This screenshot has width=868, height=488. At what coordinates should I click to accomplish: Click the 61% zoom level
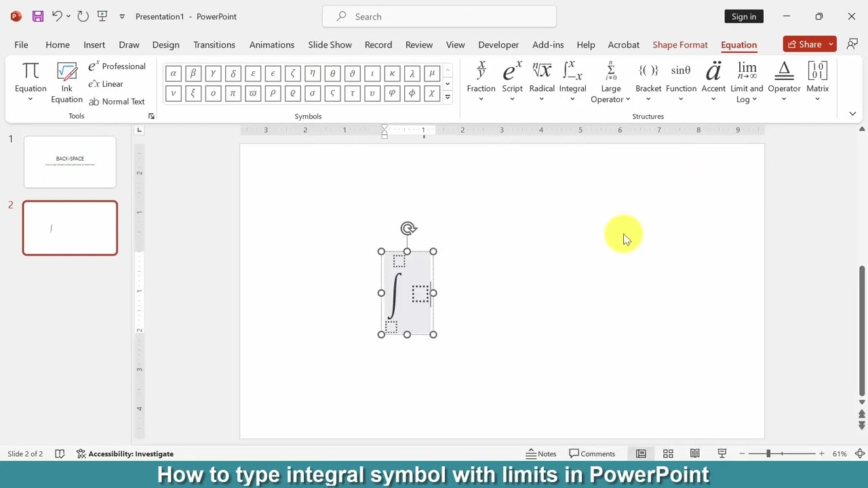840,453
